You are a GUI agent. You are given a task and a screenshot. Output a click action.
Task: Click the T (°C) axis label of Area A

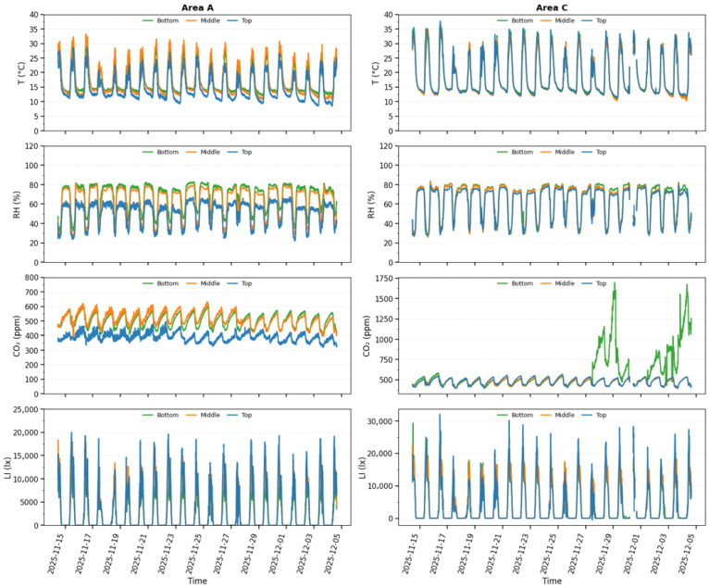(x=21, y=73)
